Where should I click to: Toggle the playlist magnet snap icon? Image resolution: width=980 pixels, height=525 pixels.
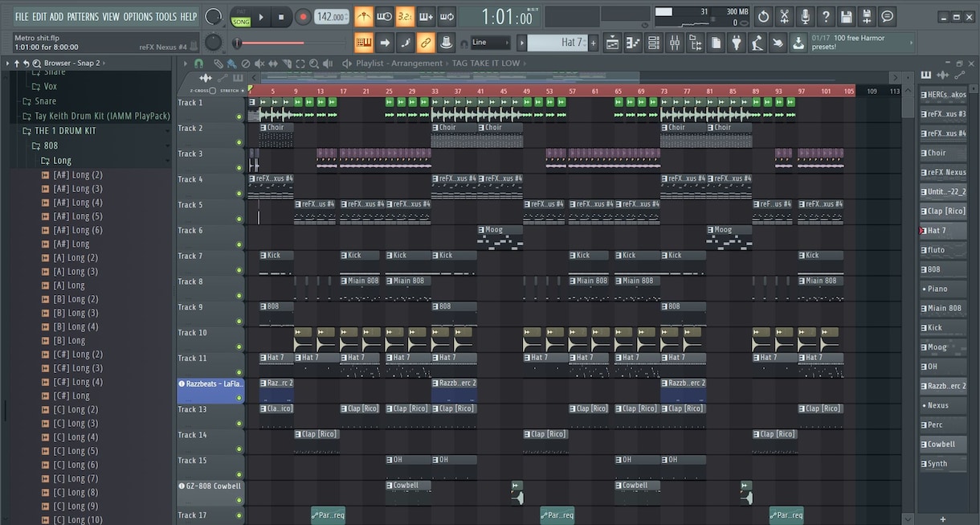[x=198, y=64]
